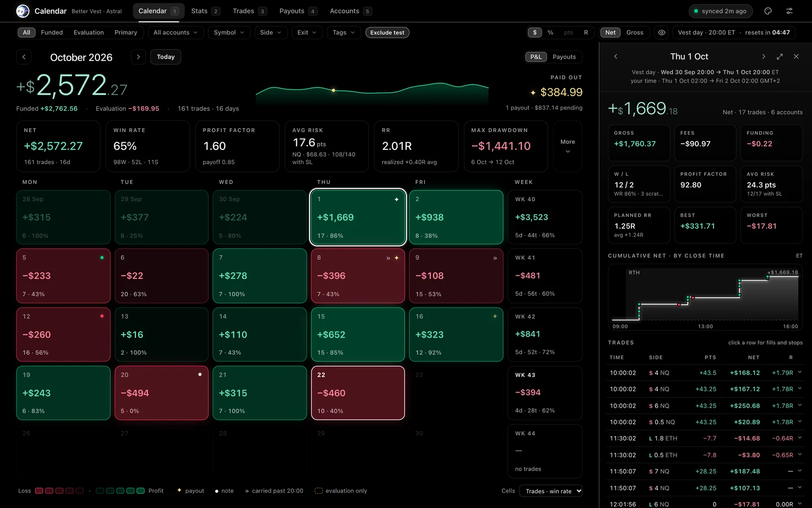This screenshot has width=812, height=508.
Task: Click payout star on day 16 cell
Action: click(x=495, y=316)
